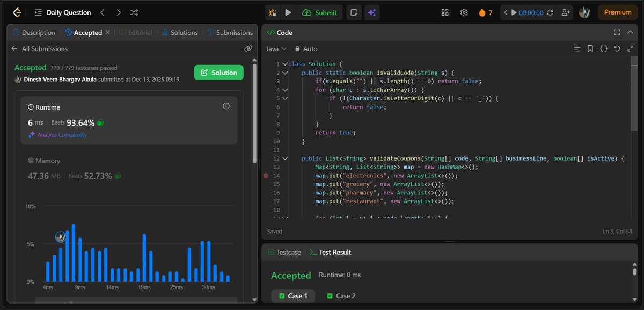
Task: Click the green Solution button
Action: click(x=218, y=73)
